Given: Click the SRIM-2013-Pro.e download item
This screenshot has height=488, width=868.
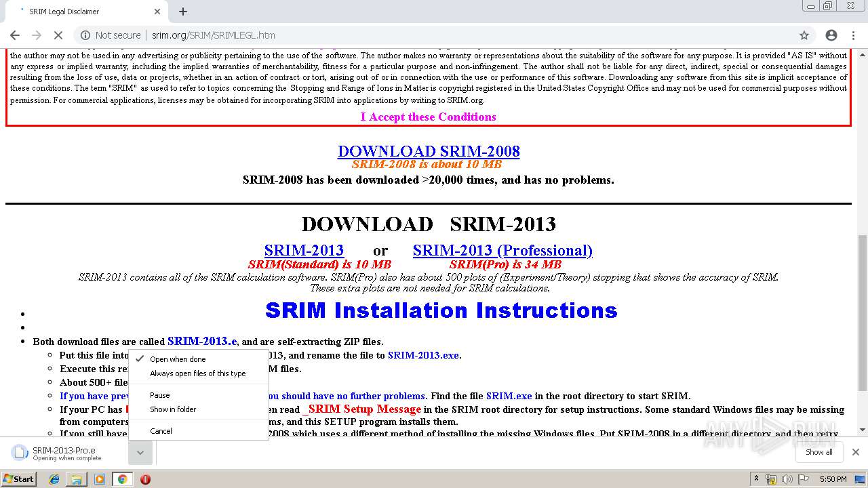Looking at the screenshot, I should coord(66,453).
